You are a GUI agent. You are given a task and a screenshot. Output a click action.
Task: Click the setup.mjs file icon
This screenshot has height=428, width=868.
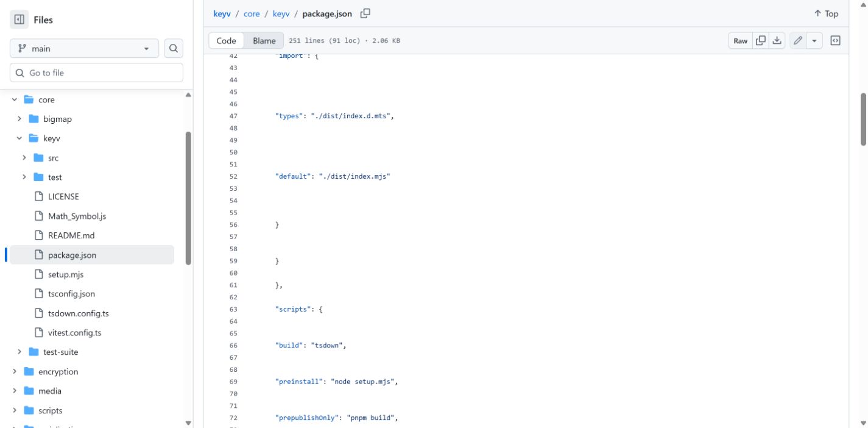click(x=38, y=274)
